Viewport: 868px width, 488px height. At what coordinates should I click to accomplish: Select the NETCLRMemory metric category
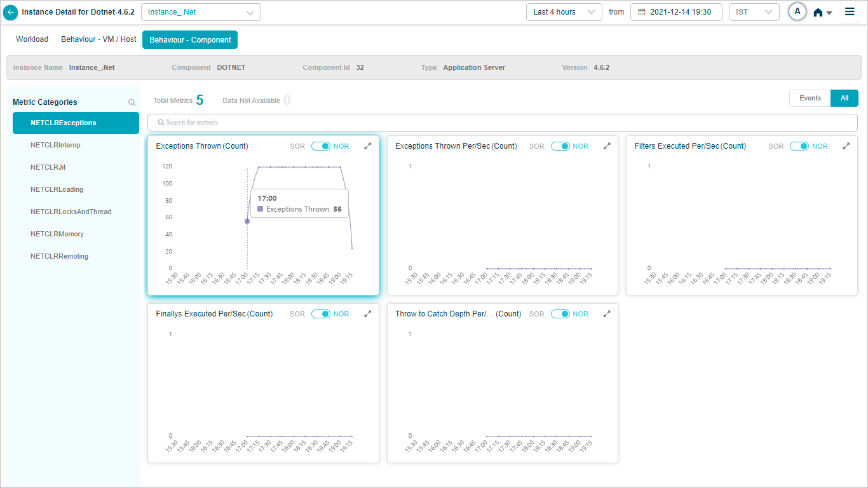pos(57,234)
